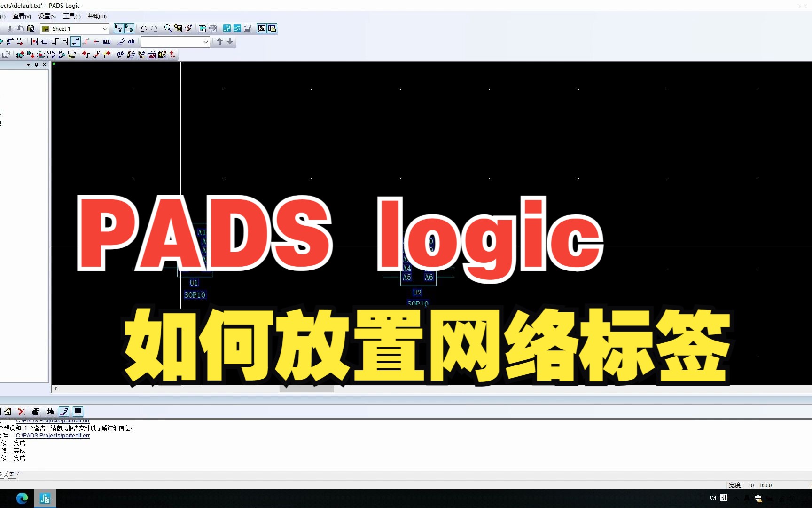This screenshot has height=508, width=812.
Task: Click the LBL net label icon
Action: click(x=107, y=41)
